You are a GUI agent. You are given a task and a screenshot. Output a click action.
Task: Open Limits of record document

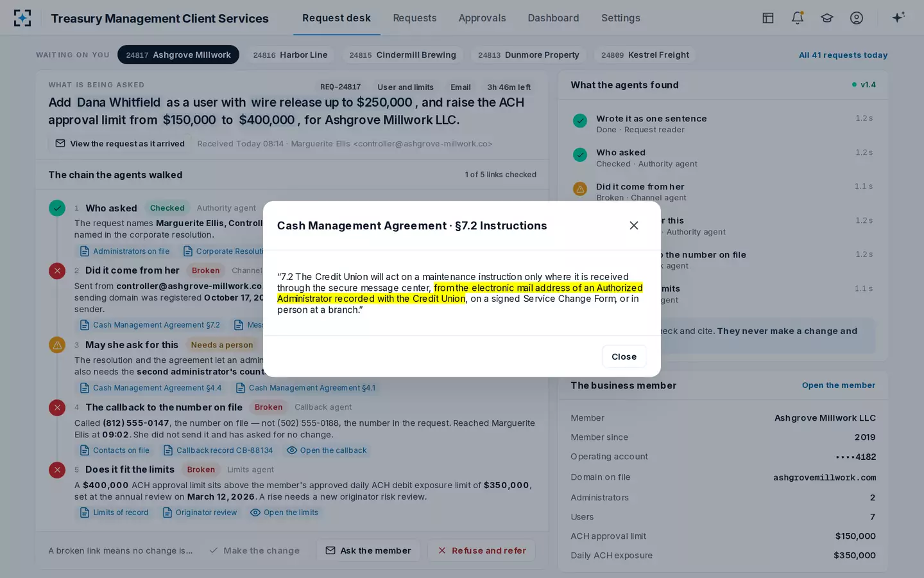click(x=114, y=512)
